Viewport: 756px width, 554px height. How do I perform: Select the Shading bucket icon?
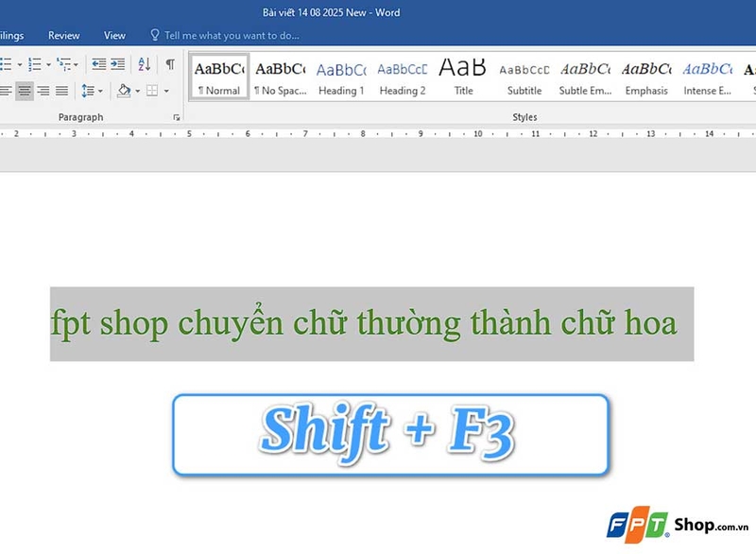click(124, 91)
